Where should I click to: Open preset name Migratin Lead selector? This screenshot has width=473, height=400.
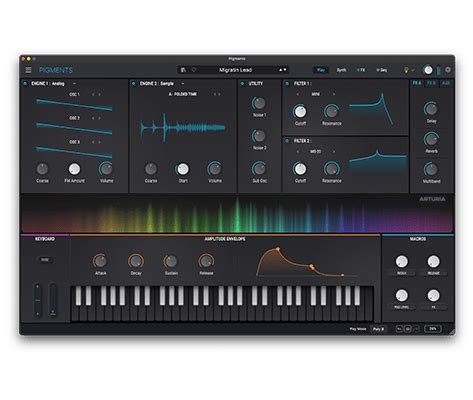click(x=235, y=70)
